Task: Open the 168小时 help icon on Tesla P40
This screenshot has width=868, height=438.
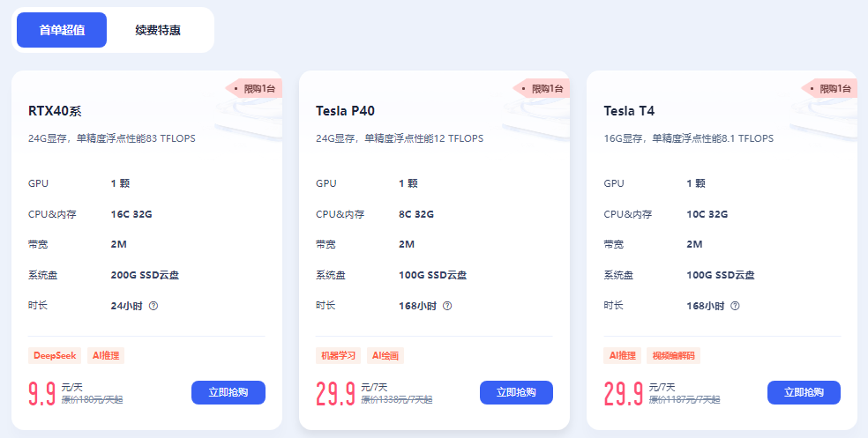Action: click(447, 306)
